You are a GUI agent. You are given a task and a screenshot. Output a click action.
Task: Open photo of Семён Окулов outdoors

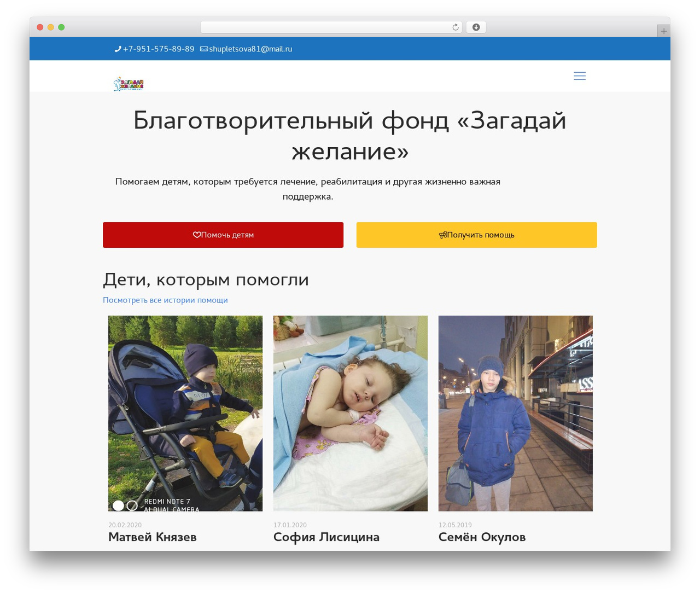pos(516,414)
